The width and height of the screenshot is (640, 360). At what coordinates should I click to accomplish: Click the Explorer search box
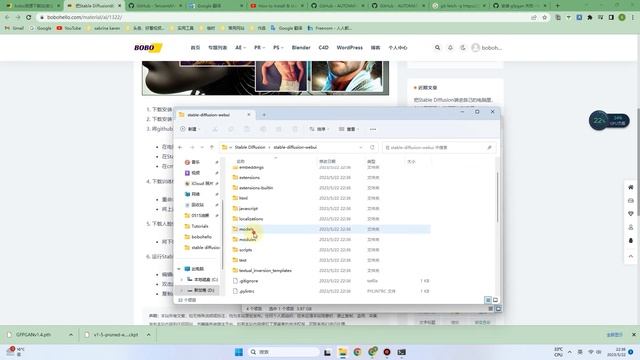439,147
